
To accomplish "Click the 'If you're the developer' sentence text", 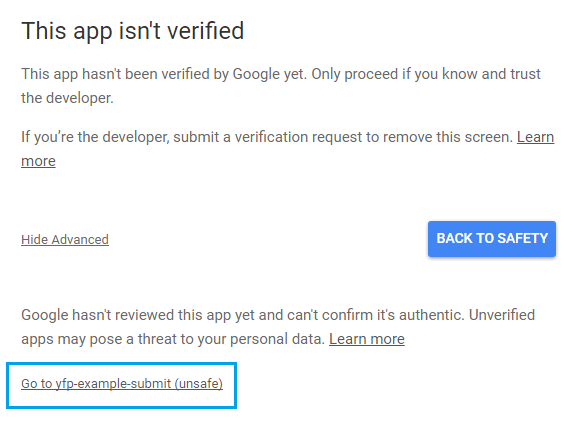I will (95, 137).
